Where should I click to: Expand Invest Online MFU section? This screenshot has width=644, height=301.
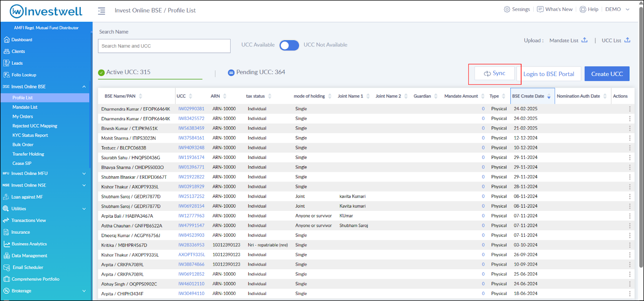tap(84, 173)
